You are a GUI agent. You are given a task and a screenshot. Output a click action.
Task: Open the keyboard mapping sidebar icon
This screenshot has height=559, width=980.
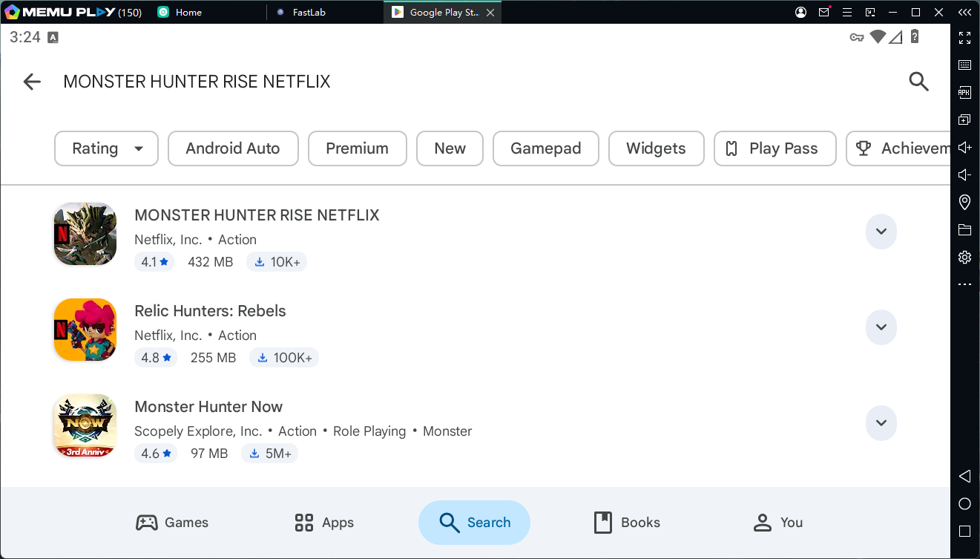(x=964, y=65)
